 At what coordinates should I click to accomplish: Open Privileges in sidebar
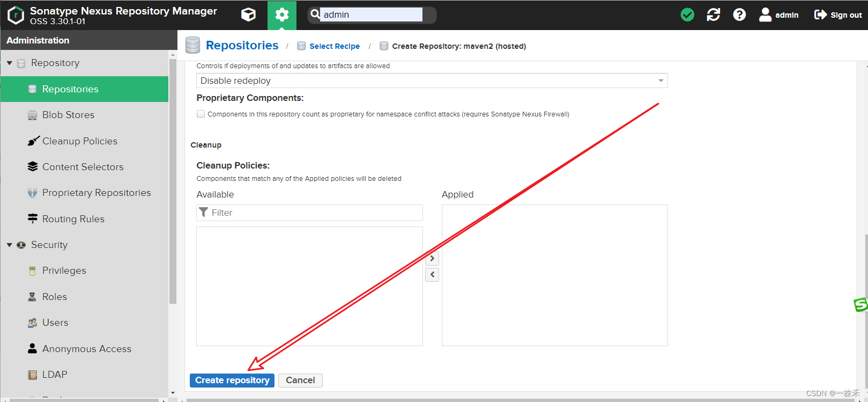(x=85, y=271)
